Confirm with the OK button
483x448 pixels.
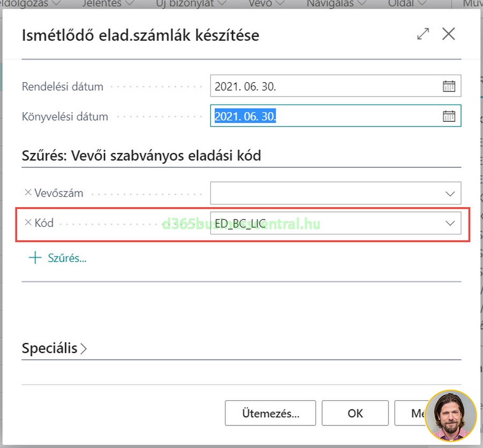pos(355,413)
